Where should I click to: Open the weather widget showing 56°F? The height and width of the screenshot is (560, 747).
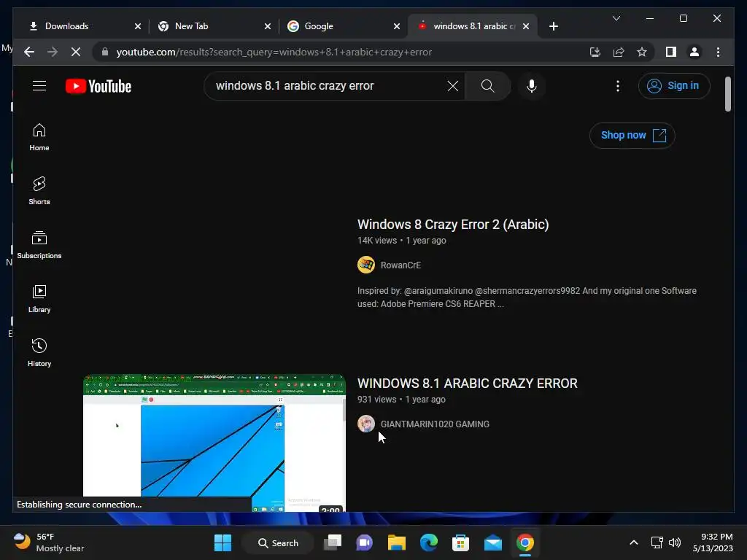tap(49, 542)
